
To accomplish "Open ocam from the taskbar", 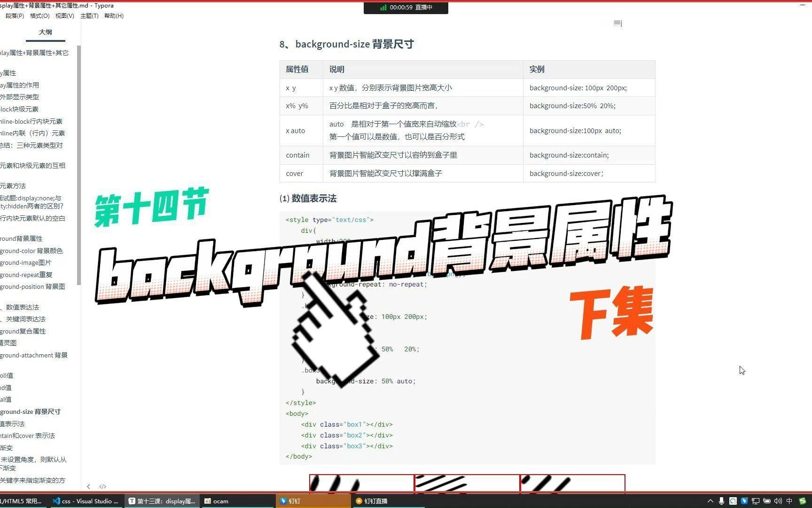I will pyautogui.click(x=238, y=501).
